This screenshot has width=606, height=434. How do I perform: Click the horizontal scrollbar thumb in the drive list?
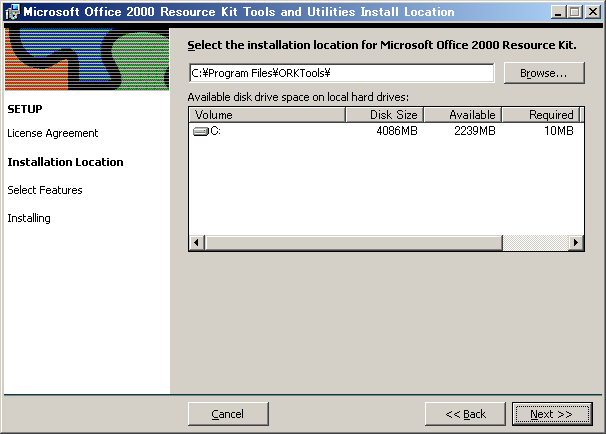pyautogui.click(x=352, y=243)
